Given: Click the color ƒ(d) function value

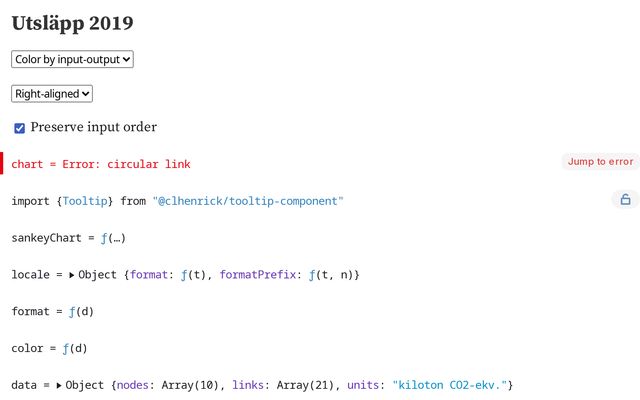Looking at the screenshot, I should click(75, 349).
